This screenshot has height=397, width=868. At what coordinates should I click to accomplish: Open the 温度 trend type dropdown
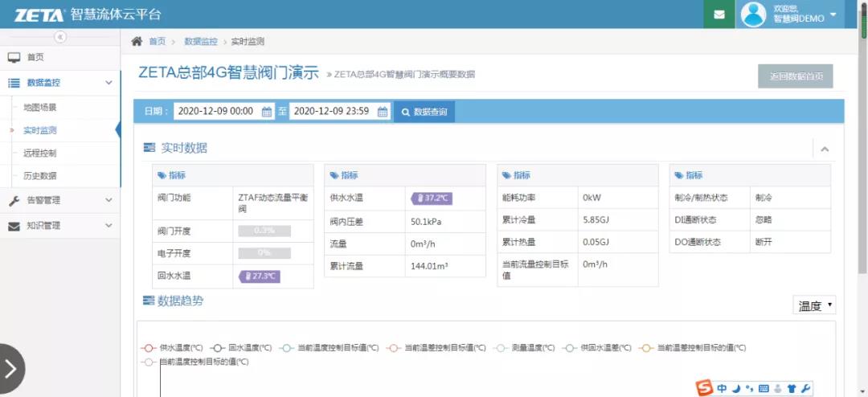coord(814,305)
